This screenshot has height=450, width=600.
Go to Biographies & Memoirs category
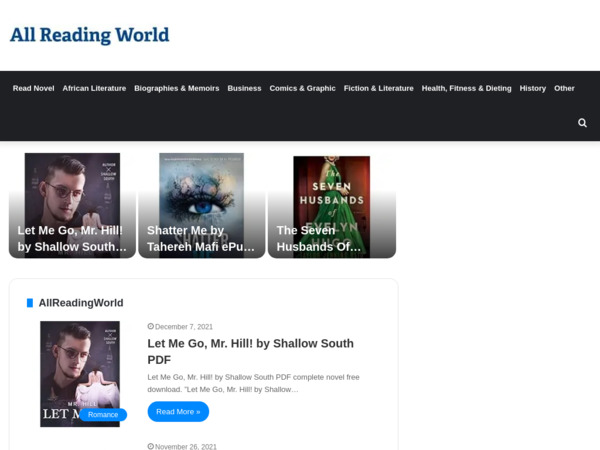(176, 88)
